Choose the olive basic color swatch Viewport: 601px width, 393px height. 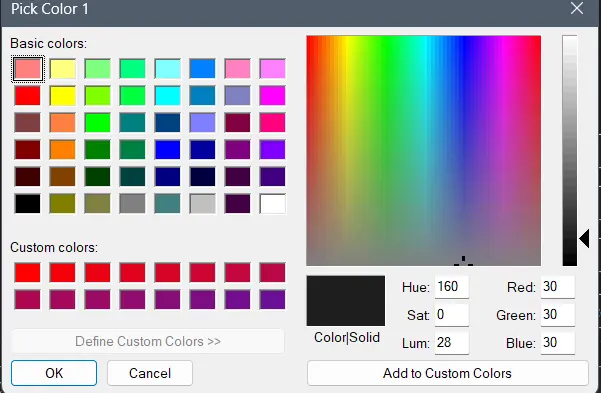coord(62,204)
